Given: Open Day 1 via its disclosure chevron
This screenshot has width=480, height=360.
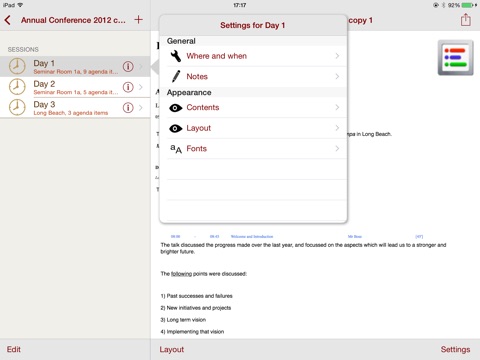Looking at the screenshot, I should click(x=141, y=67).
